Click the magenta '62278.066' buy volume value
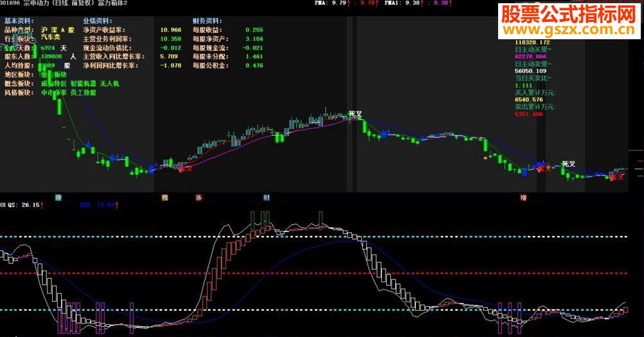 pos(531,57)
